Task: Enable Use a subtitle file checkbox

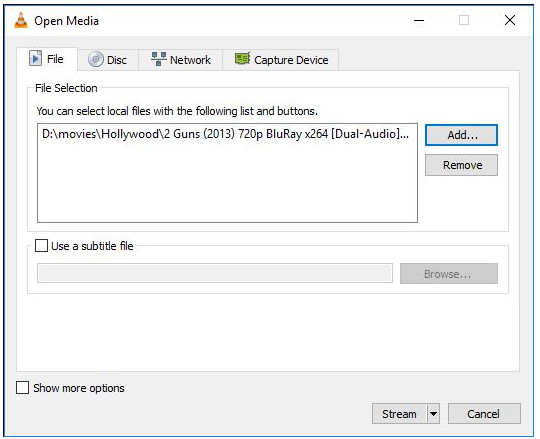Action: 41,246
